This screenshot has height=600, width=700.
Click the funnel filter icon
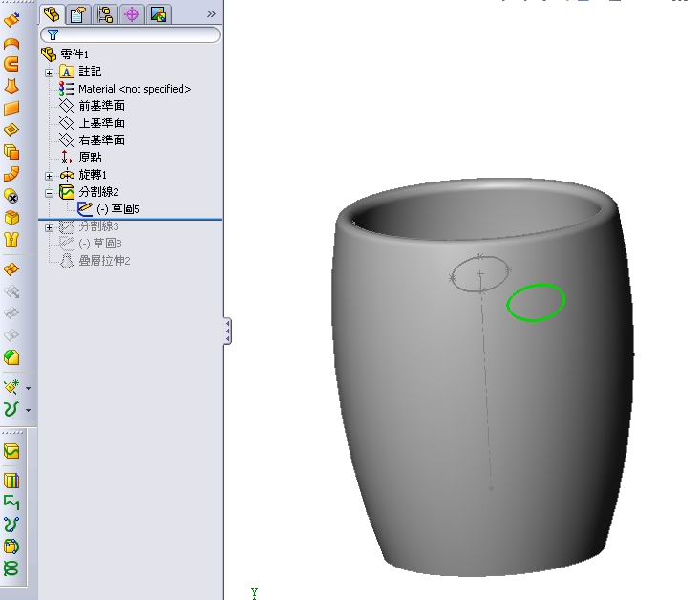coord(53,34)
